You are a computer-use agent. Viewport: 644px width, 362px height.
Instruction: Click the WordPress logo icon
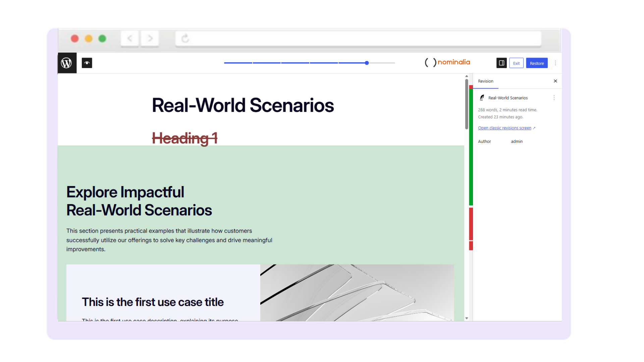pos(67,63)
